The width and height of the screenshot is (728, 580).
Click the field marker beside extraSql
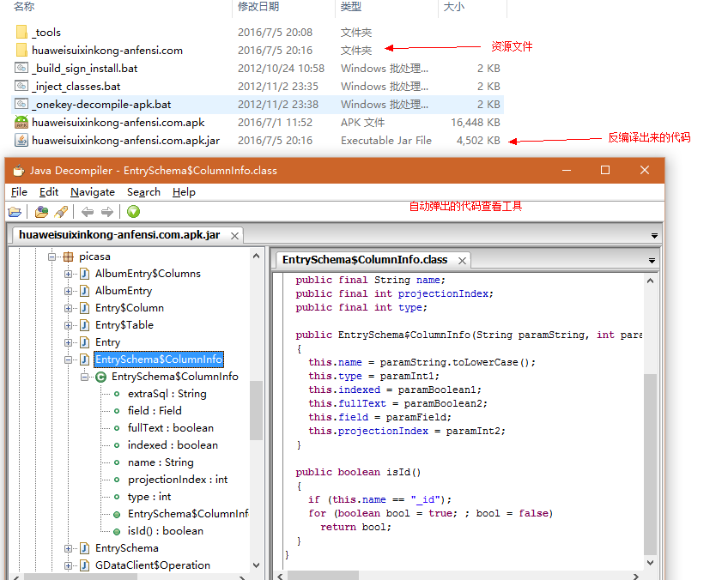pos(117,394)
